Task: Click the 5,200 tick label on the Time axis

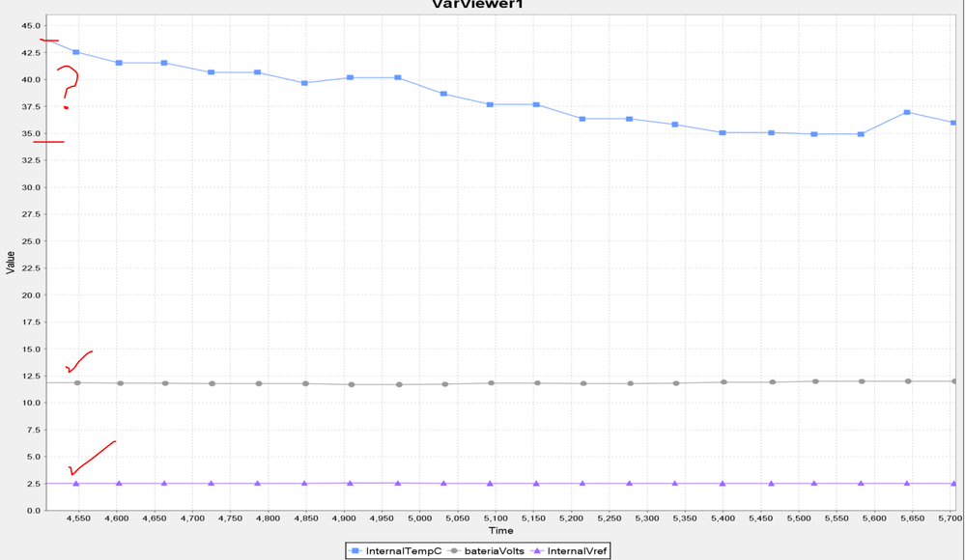Action: coord(571,518)
